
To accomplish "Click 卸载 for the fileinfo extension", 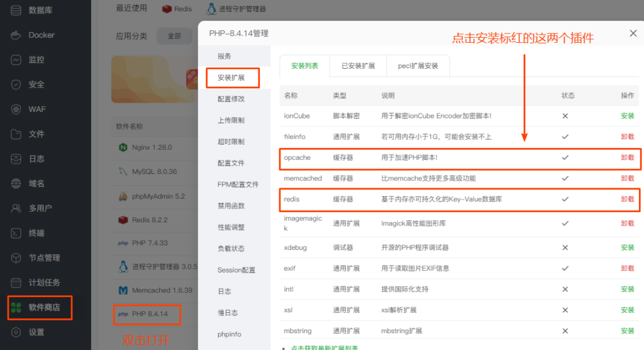I will point(628,137).
